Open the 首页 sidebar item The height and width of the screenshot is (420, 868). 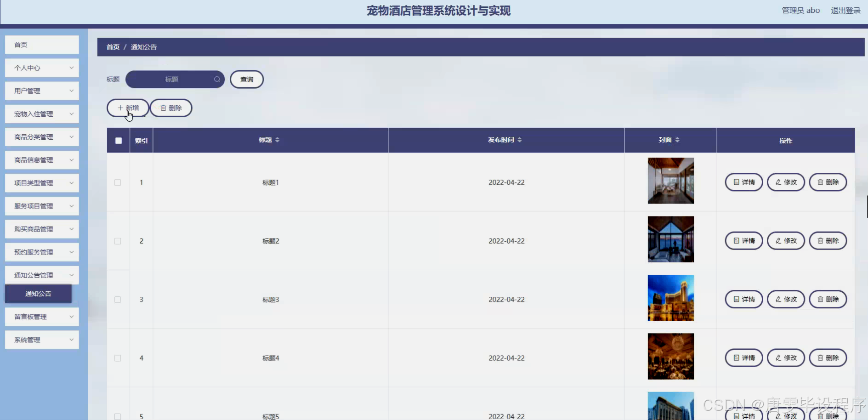coord(42,45)
